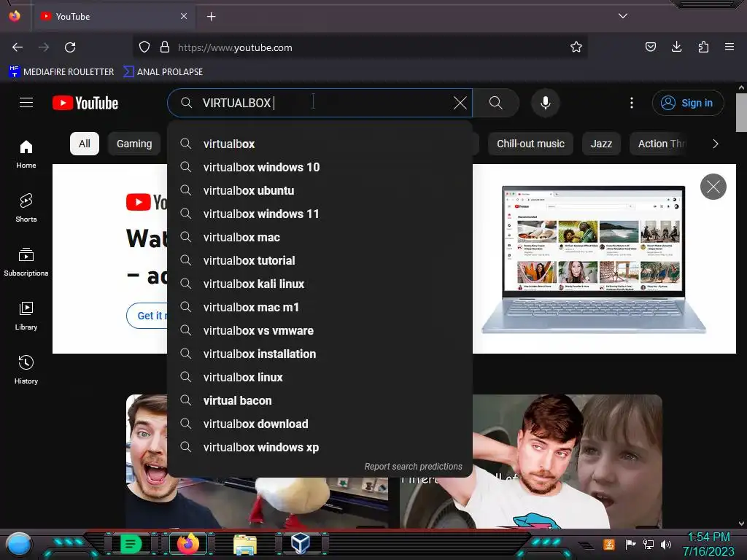Choose 'virtualbox ubuntu' suggestion

tap(320, 190)
